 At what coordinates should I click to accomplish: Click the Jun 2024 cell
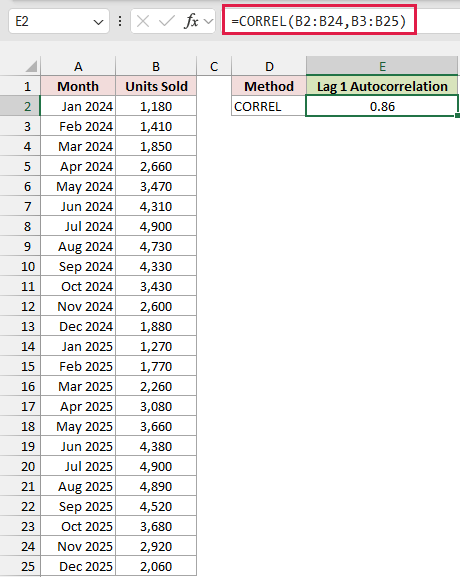click(78, 206)
